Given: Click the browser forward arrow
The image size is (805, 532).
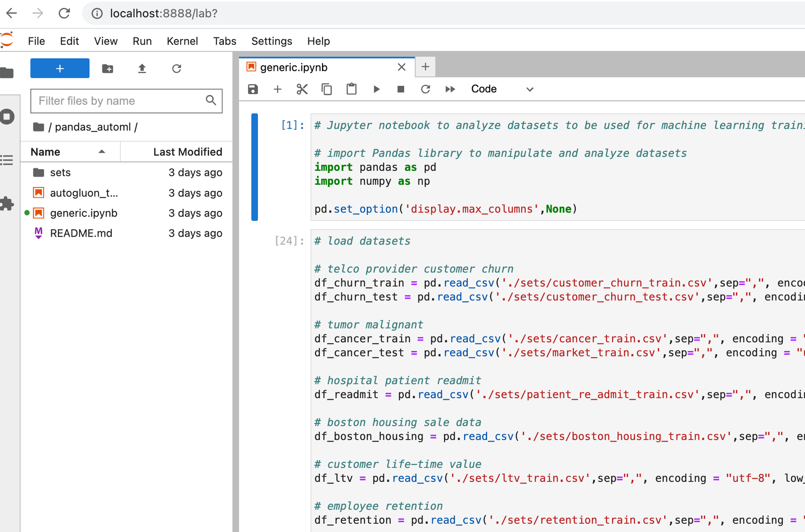Looking at the screenshot, I should [x=38, y=13].
